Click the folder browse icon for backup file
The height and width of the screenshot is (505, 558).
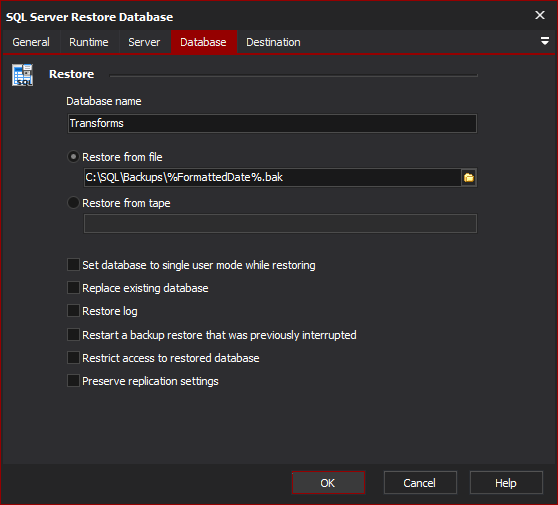coord(469,177)
